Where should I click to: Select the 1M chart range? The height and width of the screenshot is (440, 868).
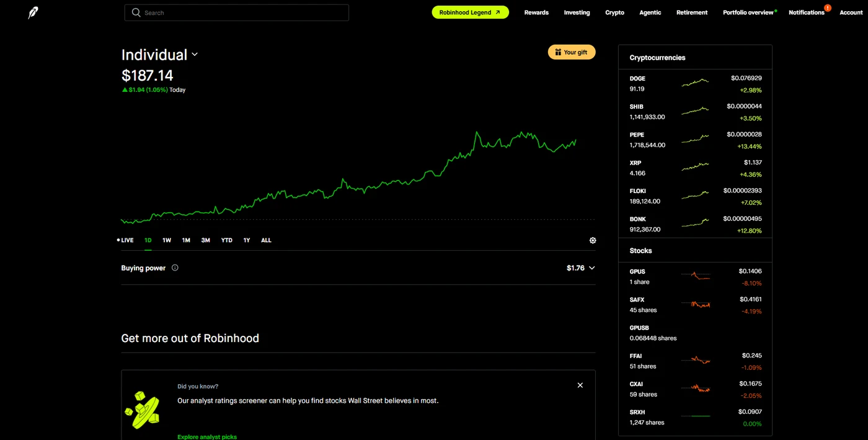pos(186,240)
